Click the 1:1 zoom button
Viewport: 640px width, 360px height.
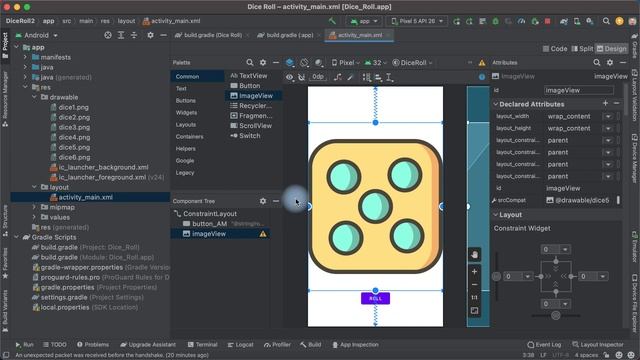[474, 298]
